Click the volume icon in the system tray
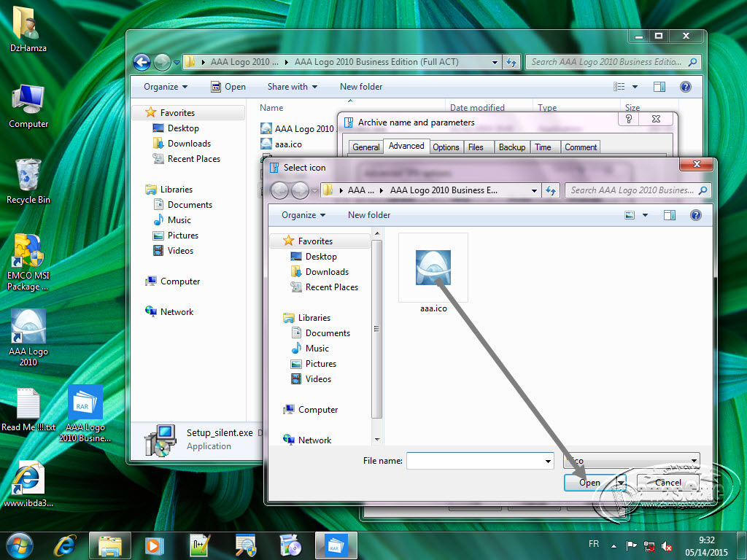Image resolution: width=747 pixels, height=560 pixels. coord(667,546)
